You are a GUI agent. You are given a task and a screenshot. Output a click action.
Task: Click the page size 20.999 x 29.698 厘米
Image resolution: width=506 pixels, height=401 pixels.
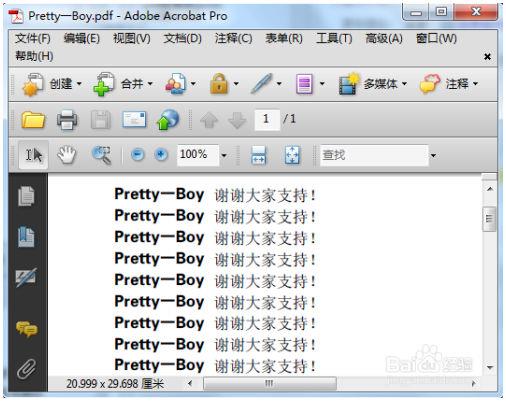[115, 384]
